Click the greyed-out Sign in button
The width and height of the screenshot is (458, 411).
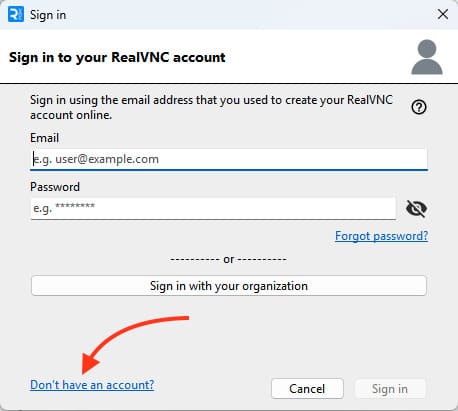click(390, 389)
